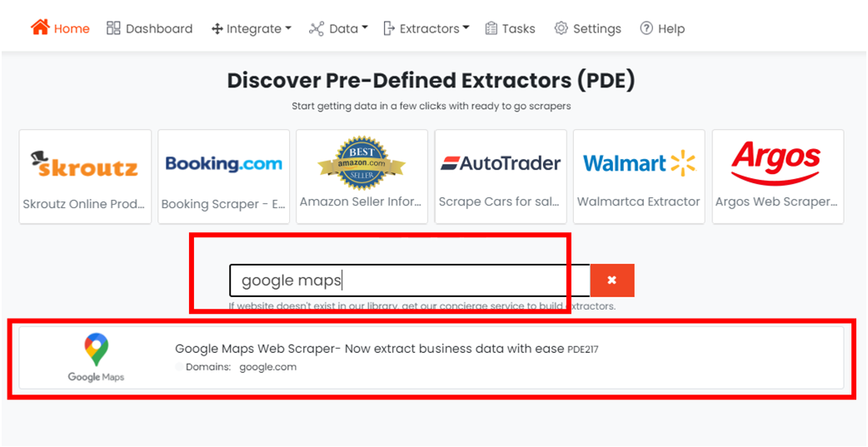Click the google.com domain text
Screen dimensions: 868x447
[x=268, y=367]
